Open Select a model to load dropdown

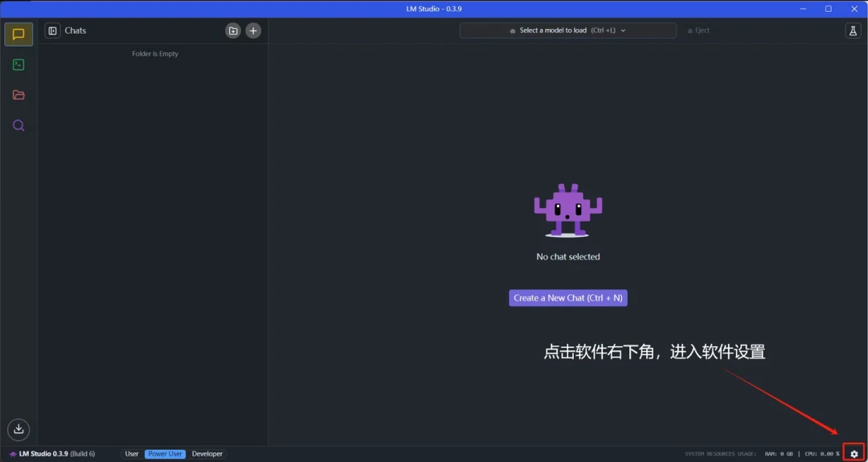(x=568, y=31)
